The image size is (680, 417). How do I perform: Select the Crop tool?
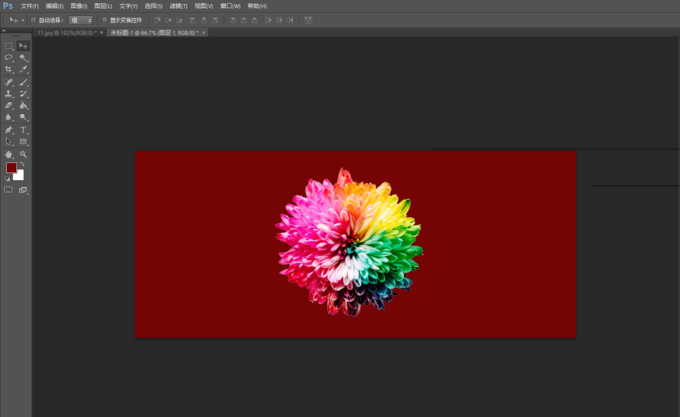(x=9, y=69)
